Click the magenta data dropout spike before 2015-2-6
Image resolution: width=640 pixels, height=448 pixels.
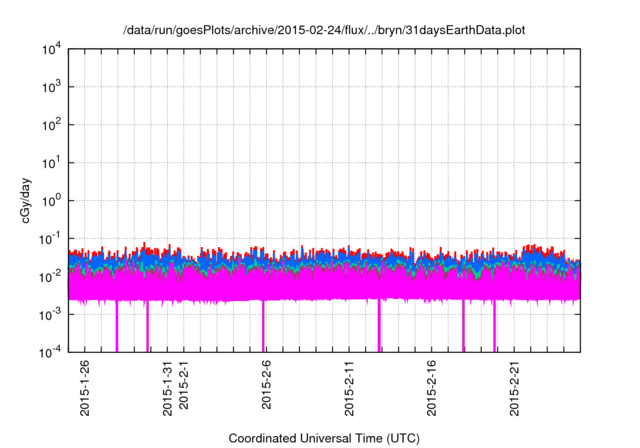tap(263, 326)
